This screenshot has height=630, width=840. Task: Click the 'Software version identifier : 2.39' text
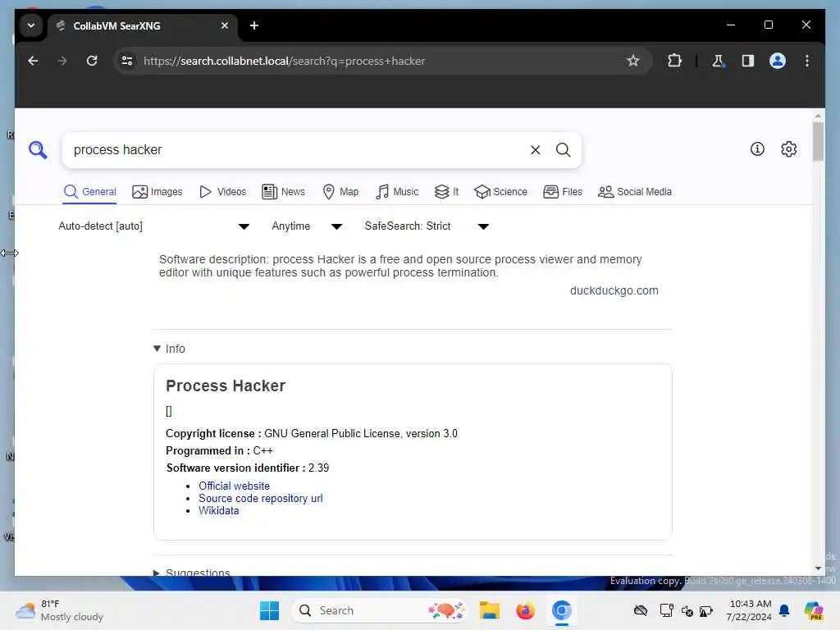pos(248,468)
